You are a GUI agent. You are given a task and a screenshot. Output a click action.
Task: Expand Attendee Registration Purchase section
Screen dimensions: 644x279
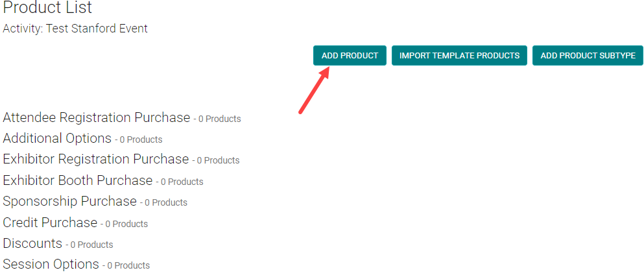[x=96, y=117]
